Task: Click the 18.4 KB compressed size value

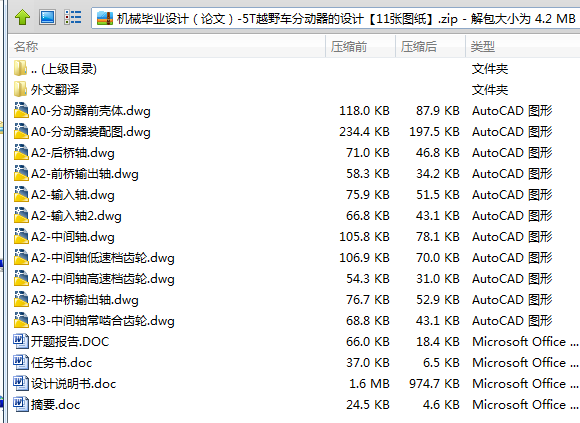Action: coord(438,342)
